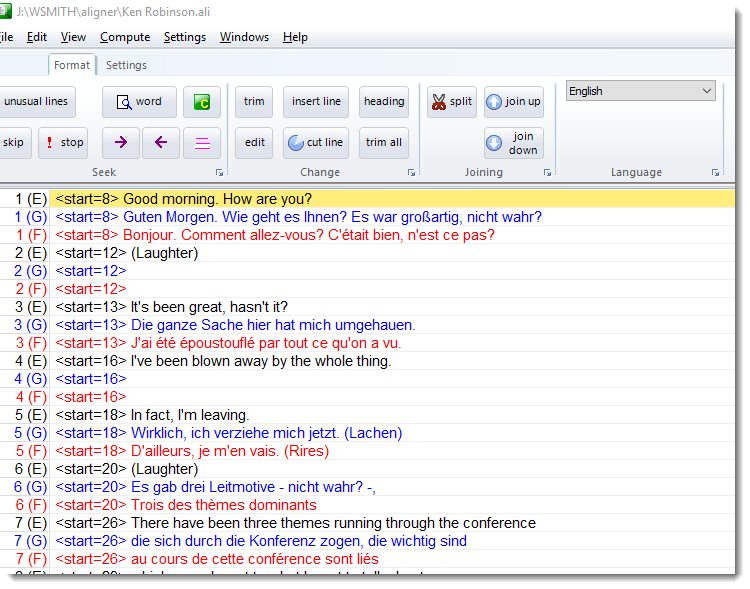This screenshot has height=589, width=750.
Task: Open the English language dropdown
Action: (640, 91)
